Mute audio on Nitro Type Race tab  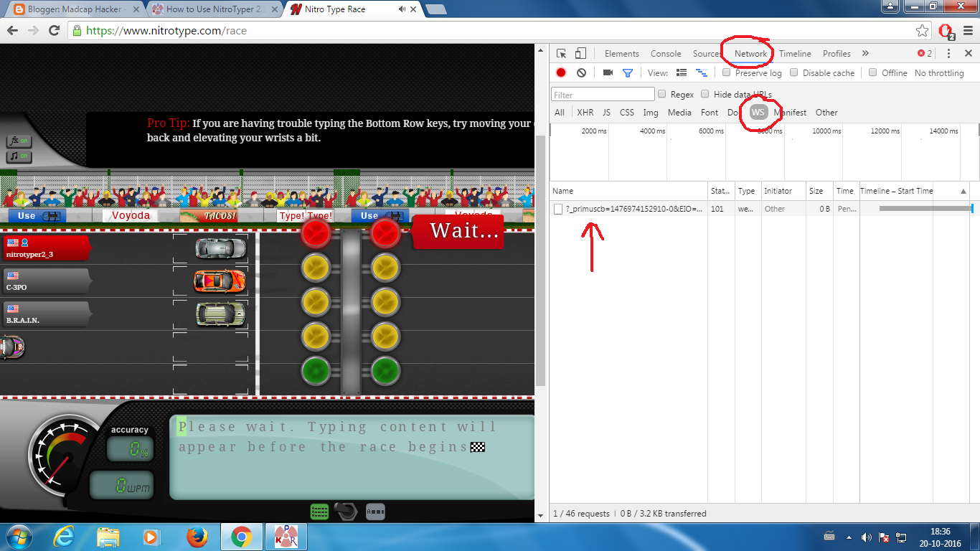[402, 9]
